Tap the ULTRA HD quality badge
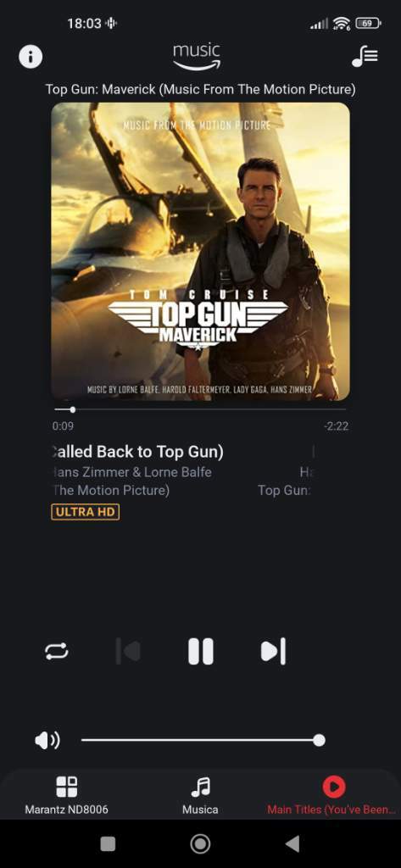Viewport: 401px width, 868px height. (x=86, y=512)
